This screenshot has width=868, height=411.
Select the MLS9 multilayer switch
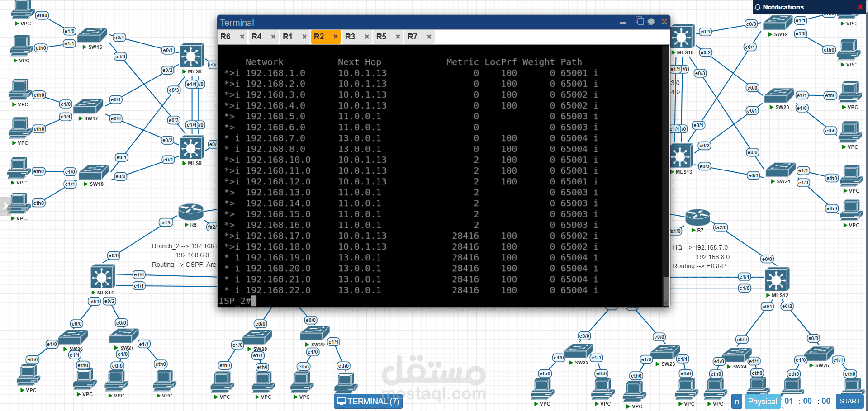click(x=192, y=148)
